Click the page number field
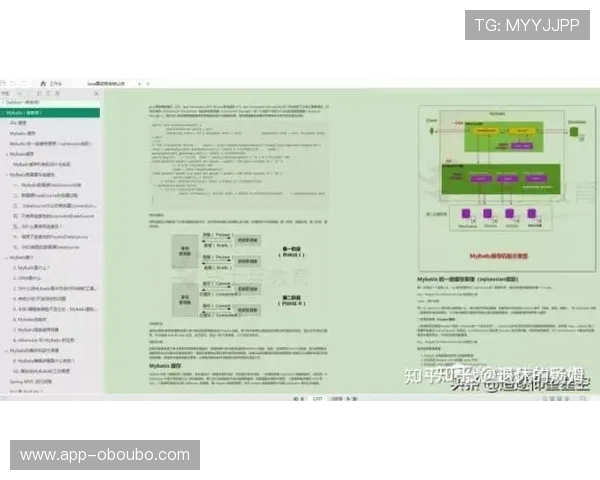 point(317,398)
